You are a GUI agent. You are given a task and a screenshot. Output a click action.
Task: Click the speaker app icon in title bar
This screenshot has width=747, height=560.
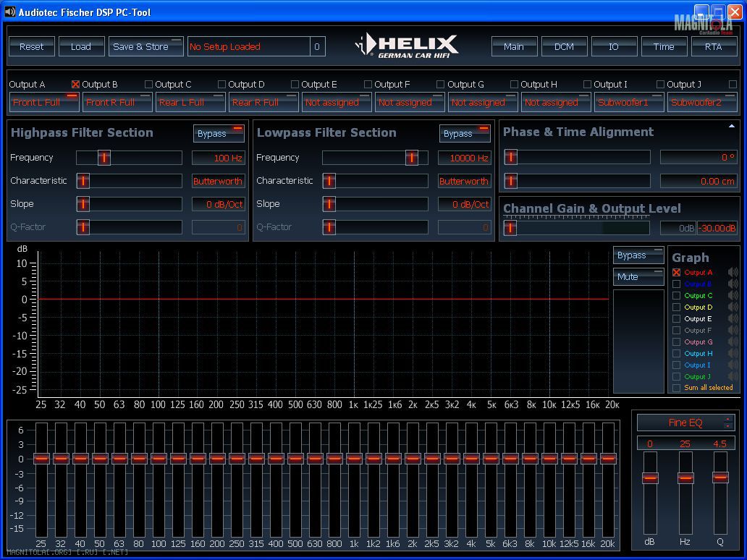9,12
